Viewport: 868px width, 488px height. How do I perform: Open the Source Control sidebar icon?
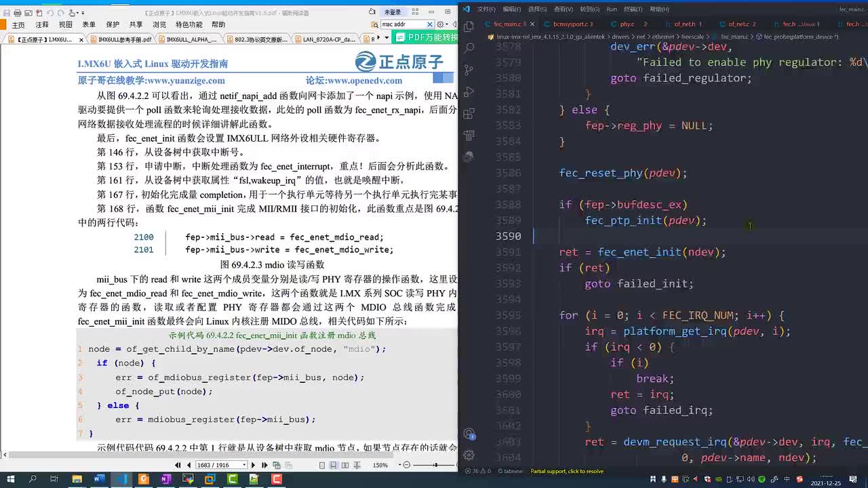click(x=469, y=70)
